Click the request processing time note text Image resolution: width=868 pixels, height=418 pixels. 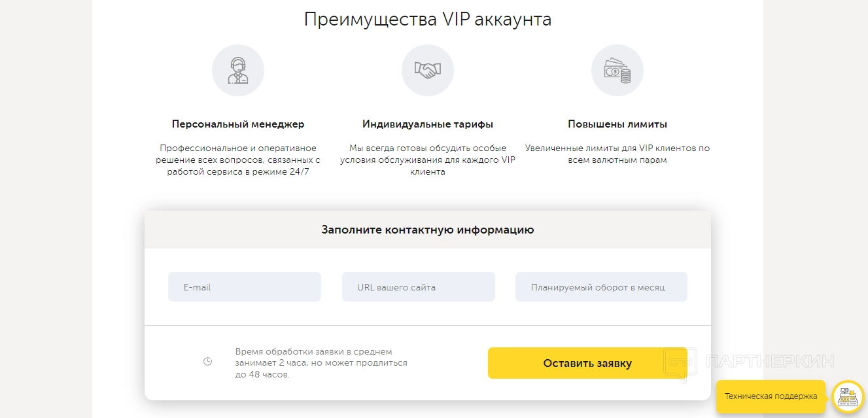321,363
